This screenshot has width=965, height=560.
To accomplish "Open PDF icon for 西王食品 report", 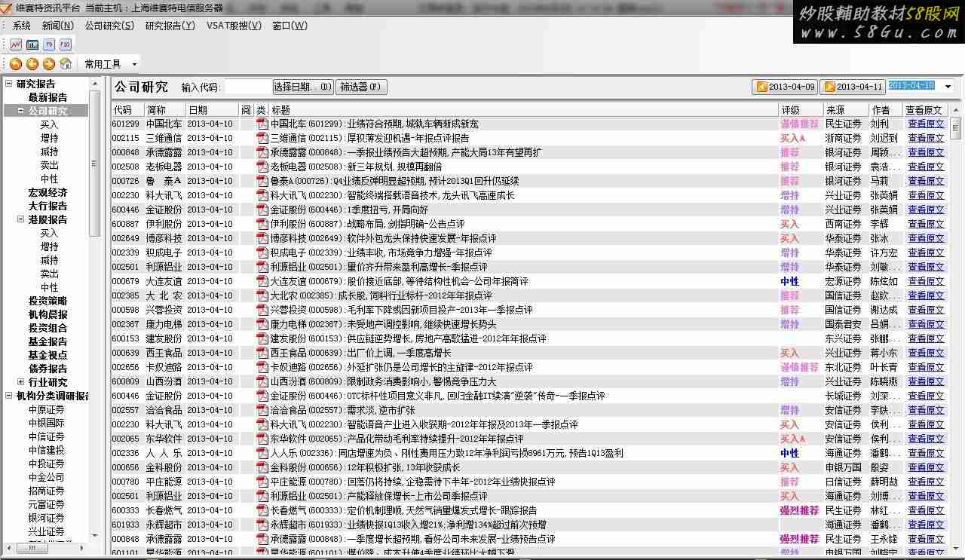I will (262, 353).
